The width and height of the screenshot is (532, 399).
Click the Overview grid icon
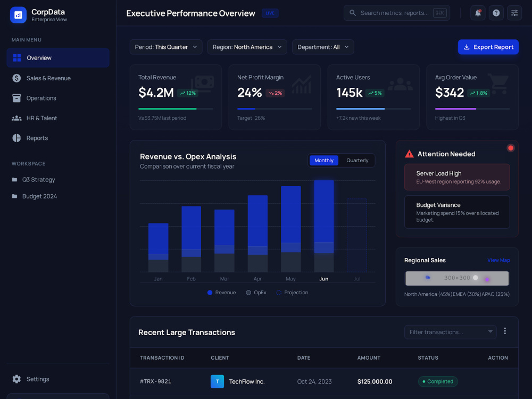(17, 57)
